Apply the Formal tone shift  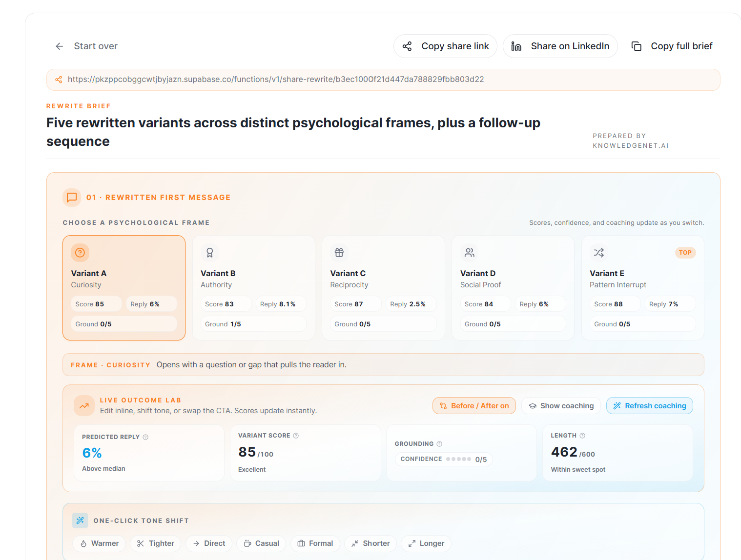(x=315, y=543)
